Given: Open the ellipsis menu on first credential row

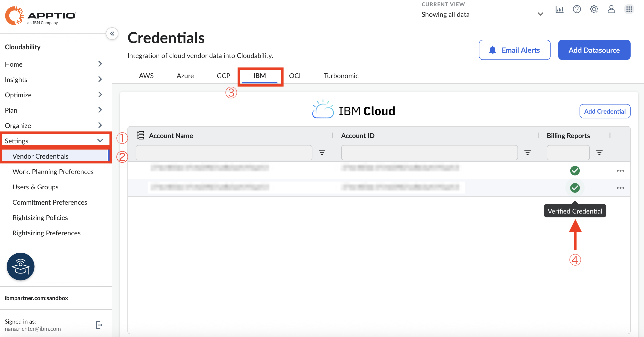Looking at the screenshot, I should point(621,171).
